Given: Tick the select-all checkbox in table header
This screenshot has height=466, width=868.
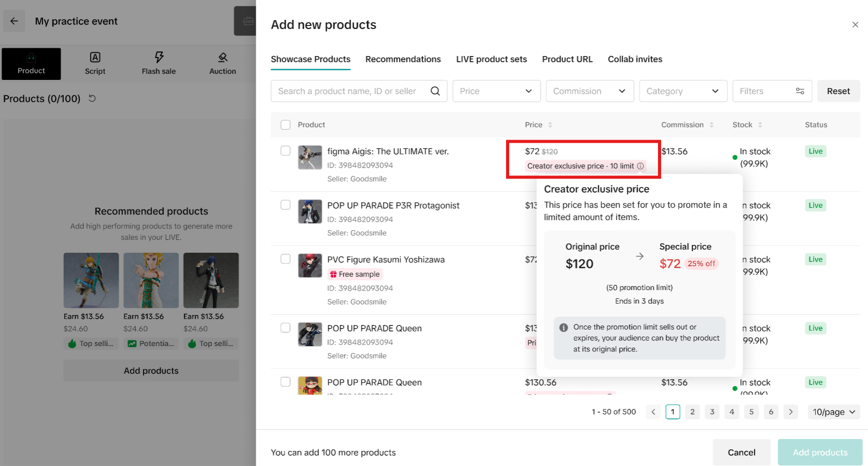Looking at the screenshot, I should pos(285,125).
